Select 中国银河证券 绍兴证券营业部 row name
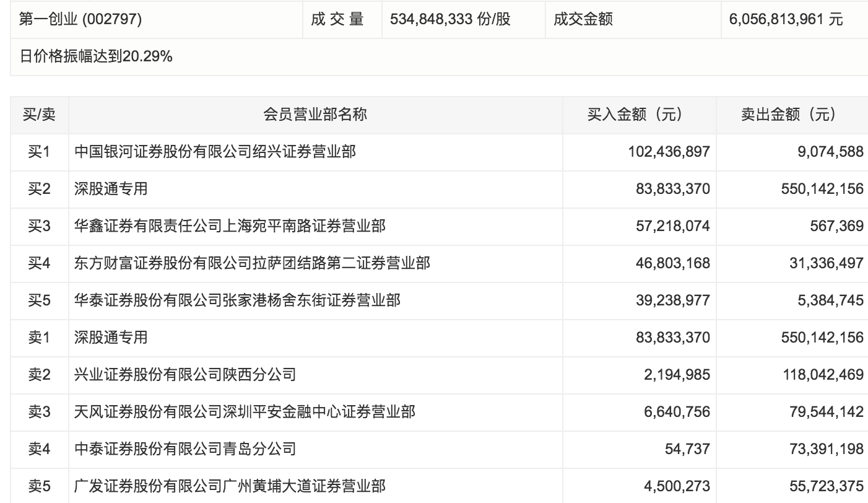This screenshot has width=868, height=503. pyautogui.click(x=215, y=152)
